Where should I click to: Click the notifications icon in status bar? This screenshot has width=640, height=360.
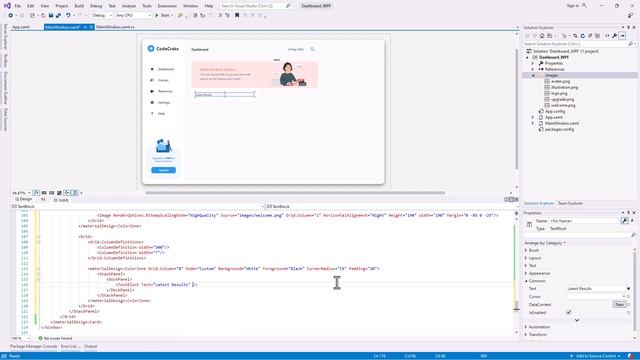[x=631, y=356]
